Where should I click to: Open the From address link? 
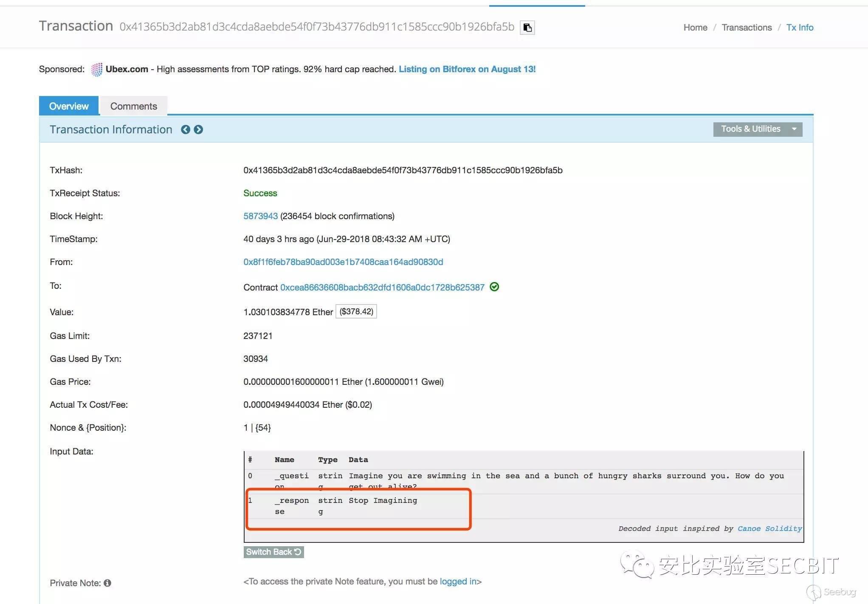click(343, 262)
